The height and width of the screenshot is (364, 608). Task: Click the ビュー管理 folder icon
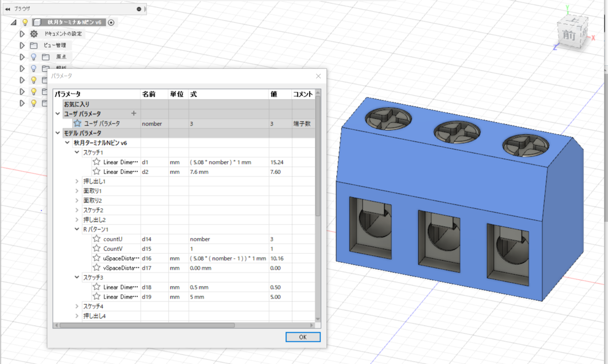(33, 46)
